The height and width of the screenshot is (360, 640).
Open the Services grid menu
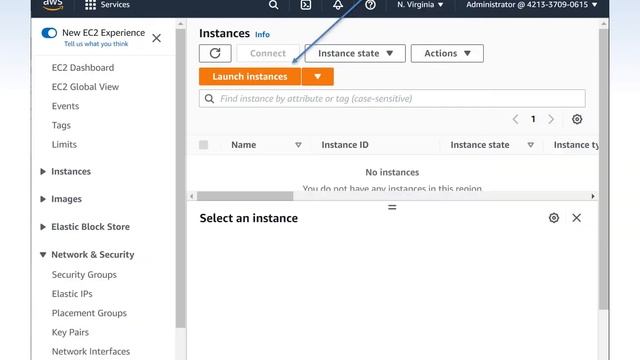click(x=90, y=5)
